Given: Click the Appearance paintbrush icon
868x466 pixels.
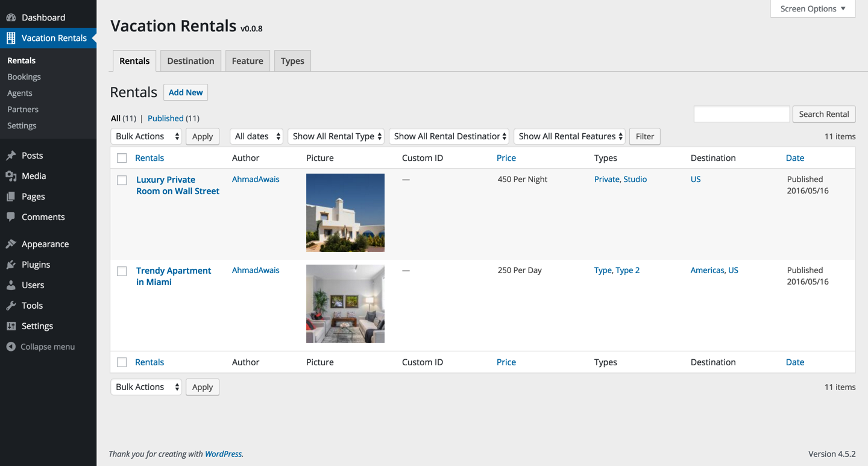Looking at the screenshot, I should pyautogui.click(x=11, y=244).
